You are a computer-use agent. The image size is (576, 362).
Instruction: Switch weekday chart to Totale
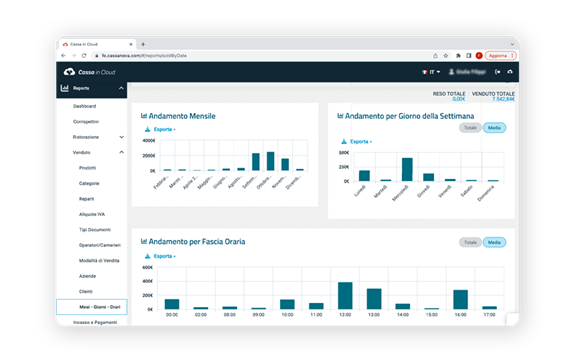click(470, 128)
